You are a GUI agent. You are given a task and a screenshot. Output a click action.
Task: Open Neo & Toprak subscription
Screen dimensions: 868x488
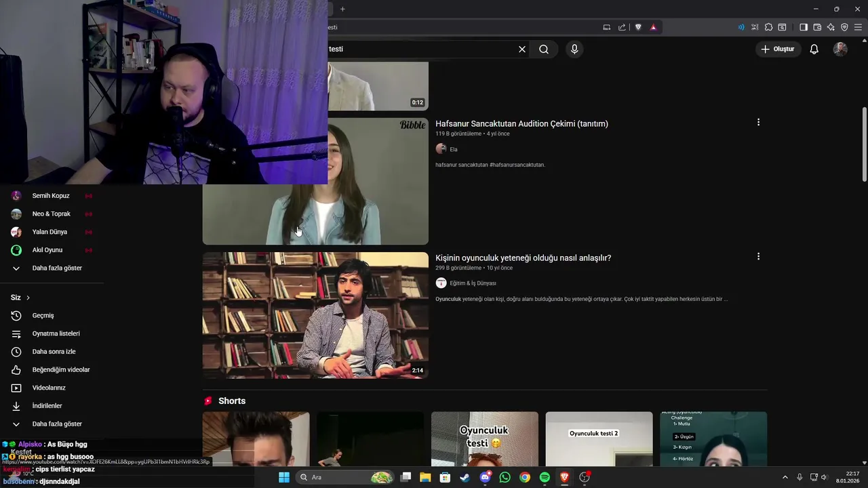(52, 213)
